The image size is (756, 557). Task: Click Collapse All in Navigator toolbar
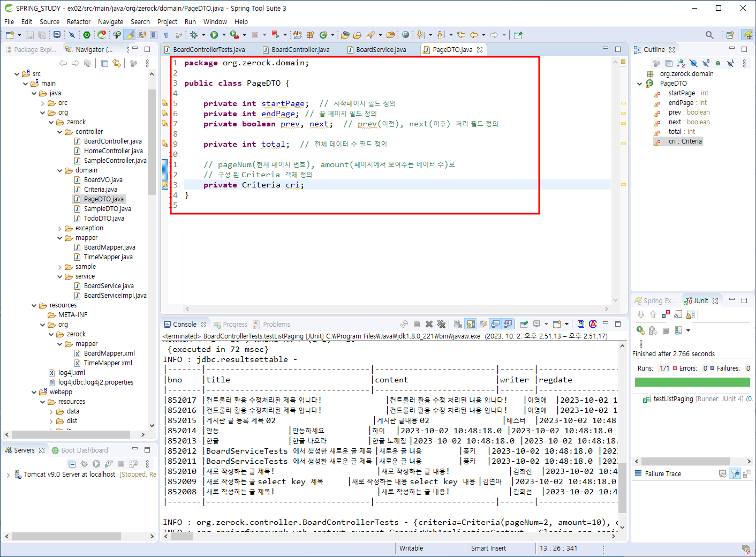105,63
